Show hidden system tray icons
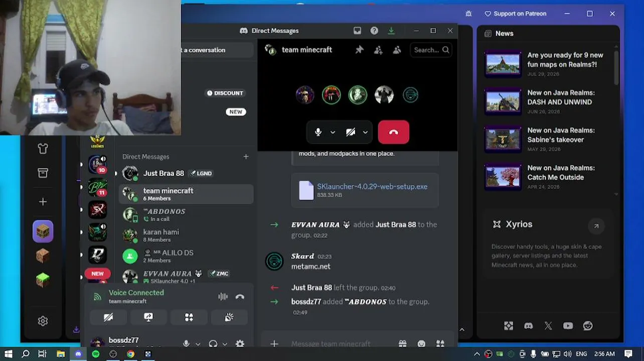The image size is (644, 361). point(476,354)
